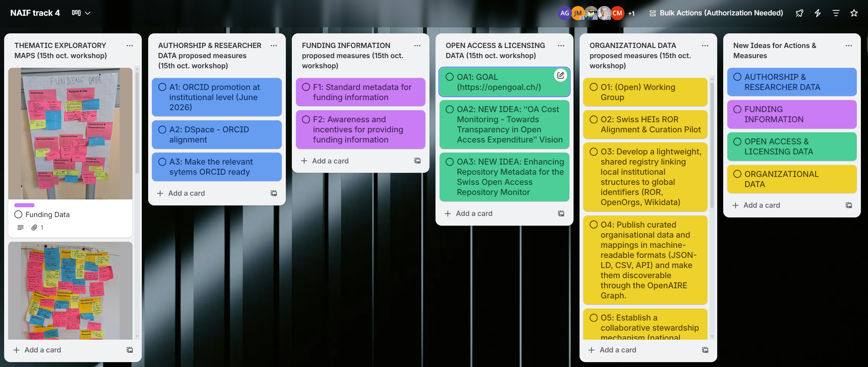Image resolution: width=868 pixels, height=367 pixels.
Task: Click the +1 hidden members avatar
Action: 631,13
